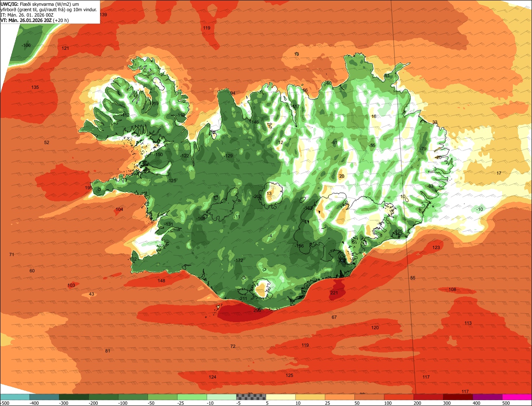The height and width of the screenshot is (406, 532).
Task: Click the map value 108
Action: tap(452, 289)
